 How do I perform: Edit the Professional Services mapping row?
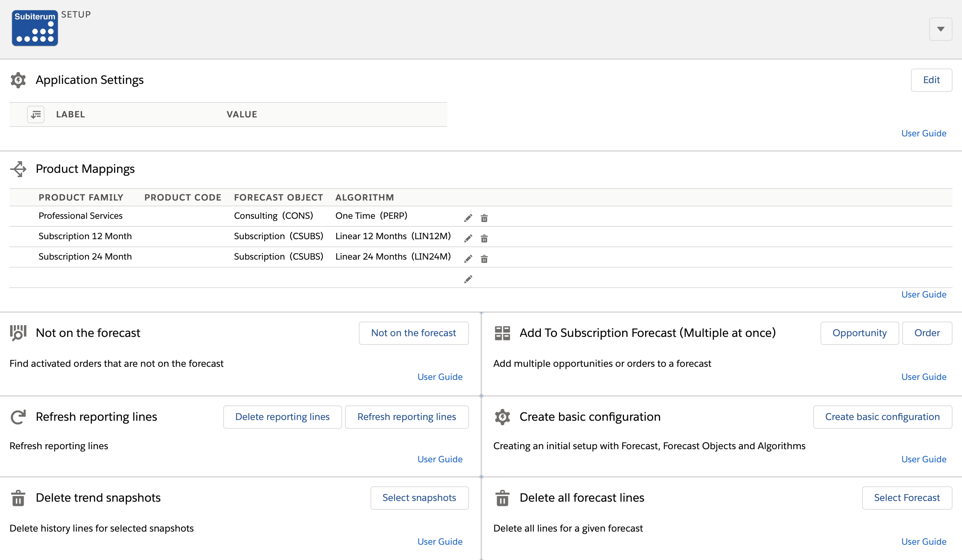[x=468, y=218]
